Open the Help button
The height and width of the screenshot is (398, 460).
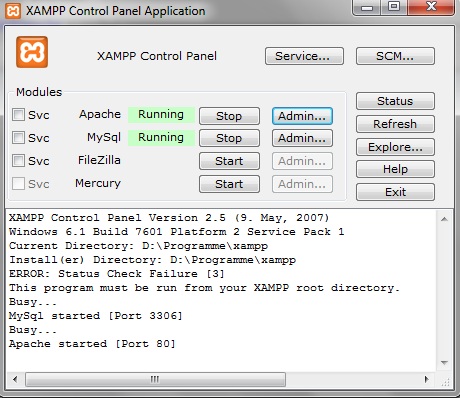(395, 169)
